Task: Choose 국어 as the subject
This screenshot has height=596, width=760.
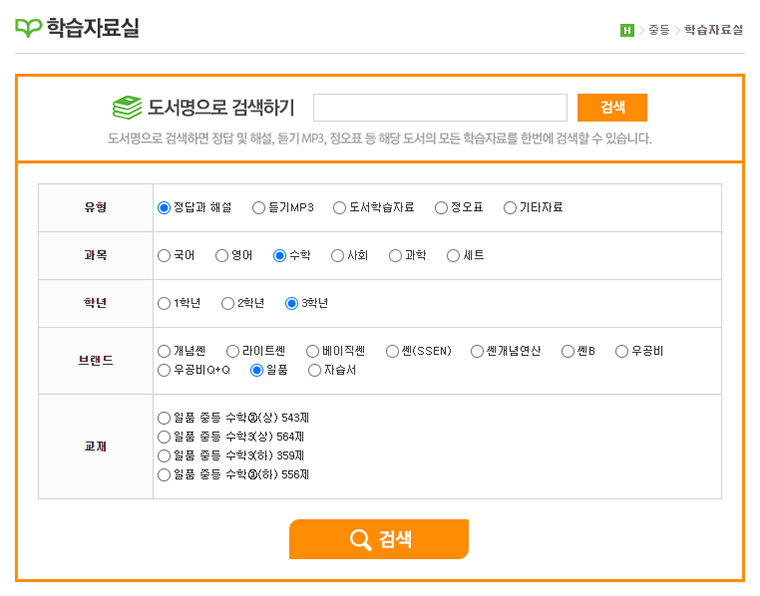Action: 164,255
